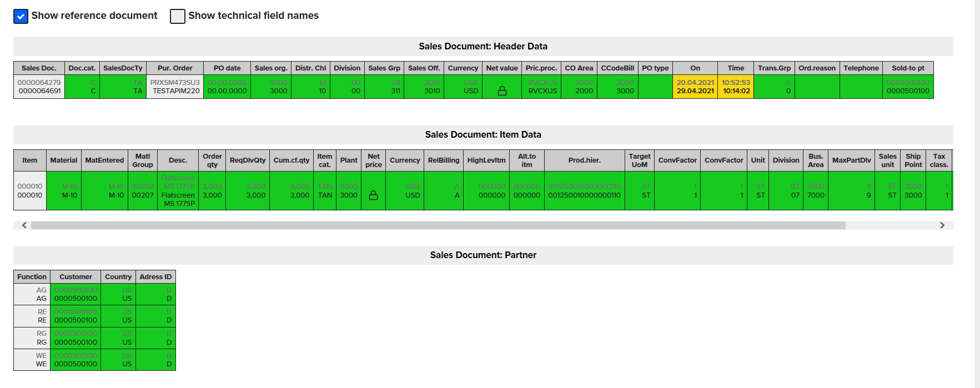Image resolution: width=980 pixels, height=388 pixels.
Task: Click the Show technical field names label
Action: [x=253, y=16]
